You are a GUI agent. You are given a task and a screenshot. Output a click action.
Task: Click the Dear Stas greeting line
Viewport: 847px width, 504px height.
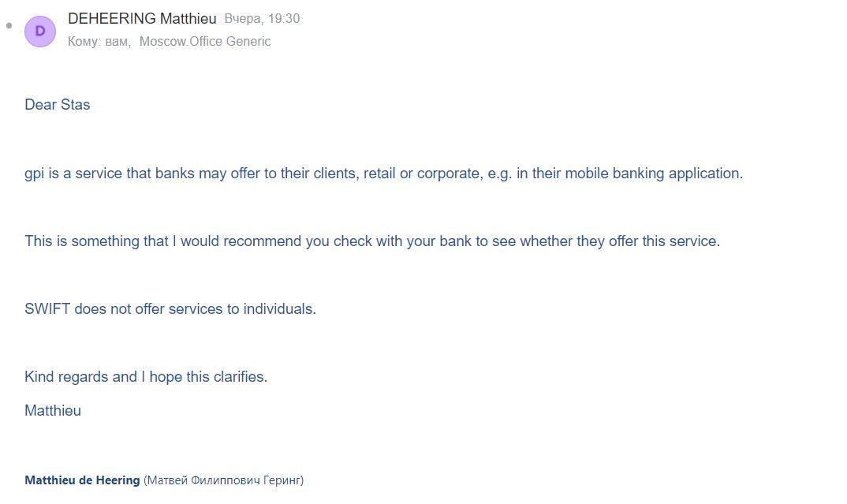(58, 105)
